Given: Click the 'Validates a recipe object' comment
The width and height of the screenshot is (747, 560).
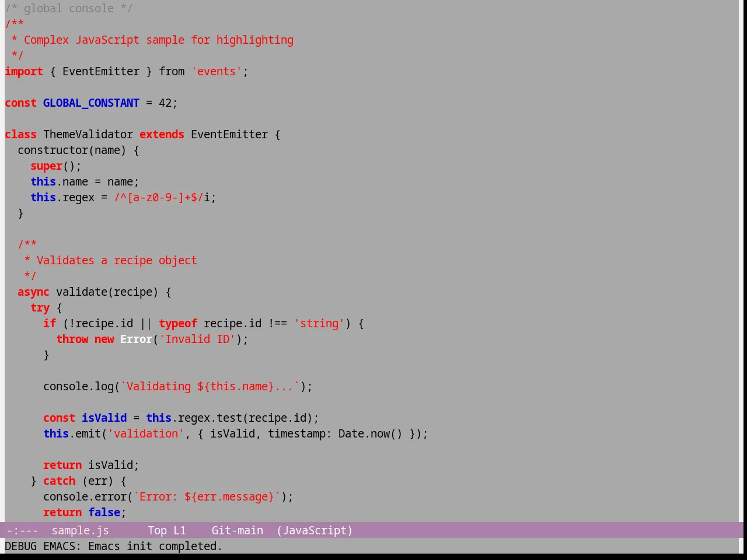Looking at the screenshot, I should coord(117,260).
